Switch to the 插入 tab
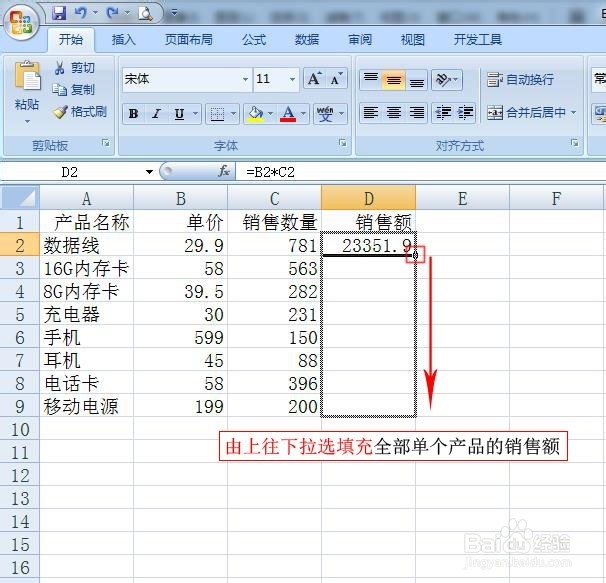The image size is (606, 583). [124, 39]
